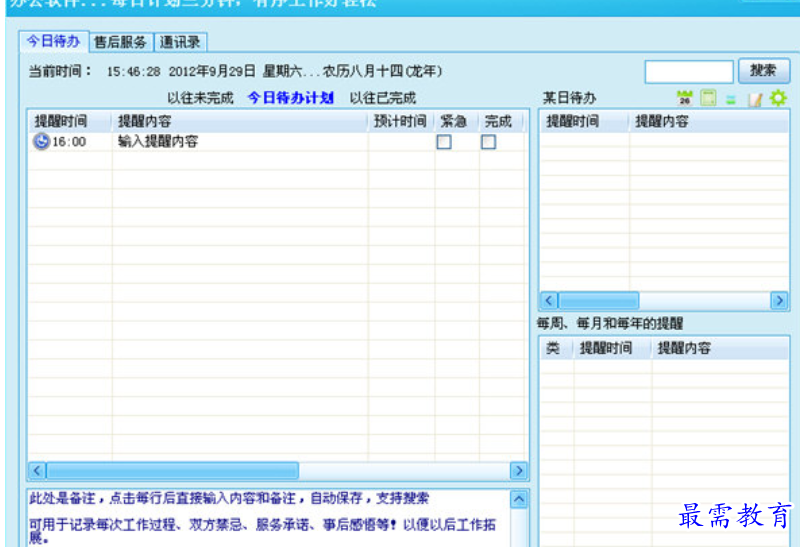
Task: Click main list 提醒时间 column header
Action: tap(70, 121)
